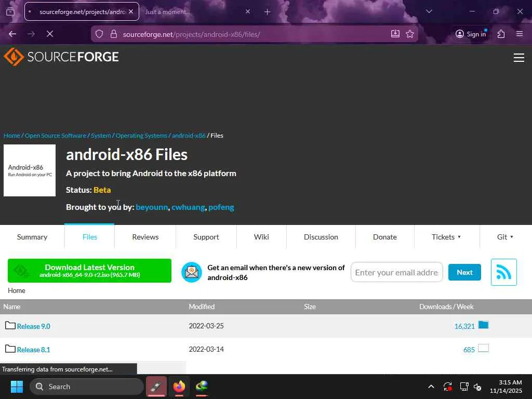The height and width of the screenshot is (399, 532).
Task: Click the network tray icon
Action: (464, 387)
